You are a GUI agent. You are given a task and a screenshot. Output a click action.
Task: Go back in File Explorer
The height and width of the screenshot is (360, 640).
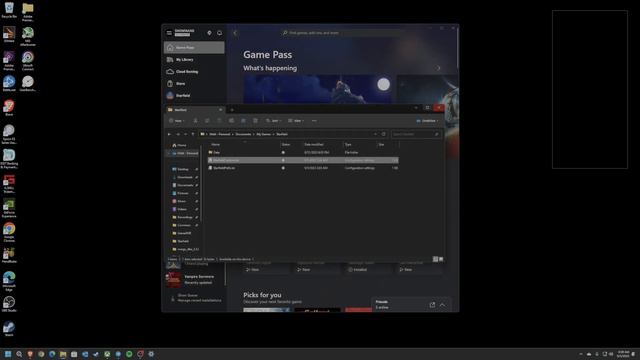pyautogui.click(x=169, y=134)
